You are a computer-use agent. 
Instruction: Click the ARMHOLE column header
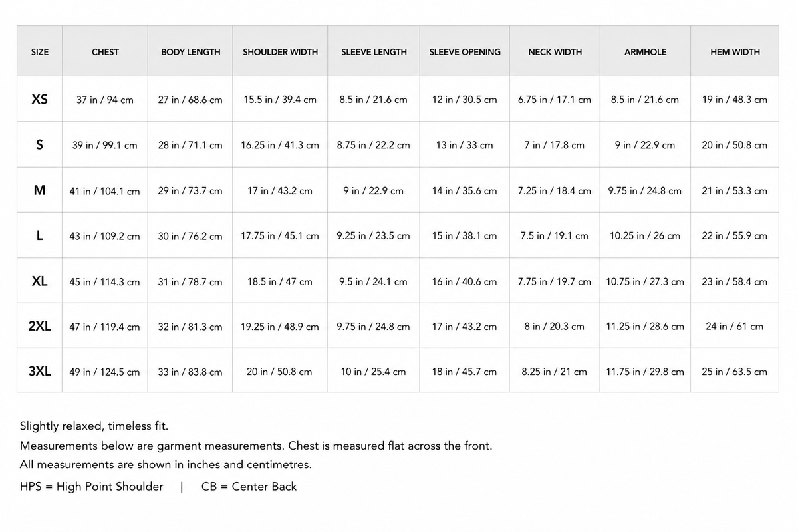[645, 52]
